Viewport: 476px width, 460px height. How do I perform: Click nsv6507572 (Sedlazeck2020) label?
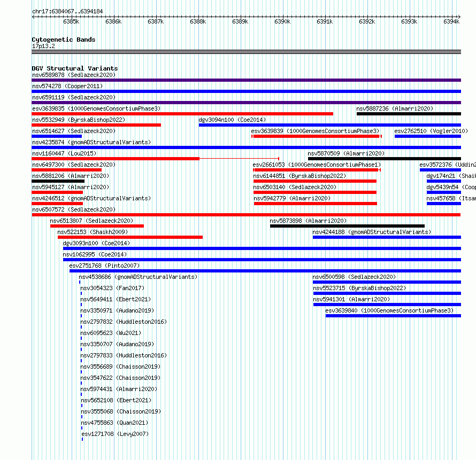pos(74,209)
